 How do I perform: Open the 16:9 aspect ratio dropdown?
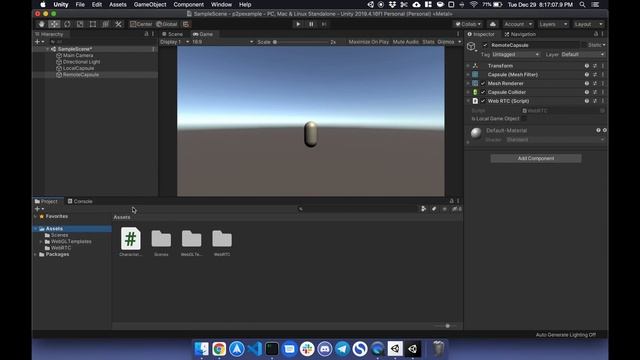click(x=222, y=42)
